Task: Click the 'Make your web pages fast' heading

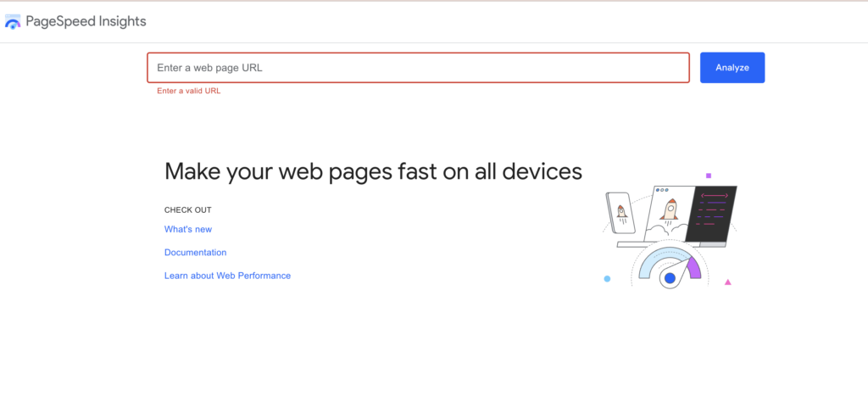Action: pyautogui.click(x=373, y=171)
